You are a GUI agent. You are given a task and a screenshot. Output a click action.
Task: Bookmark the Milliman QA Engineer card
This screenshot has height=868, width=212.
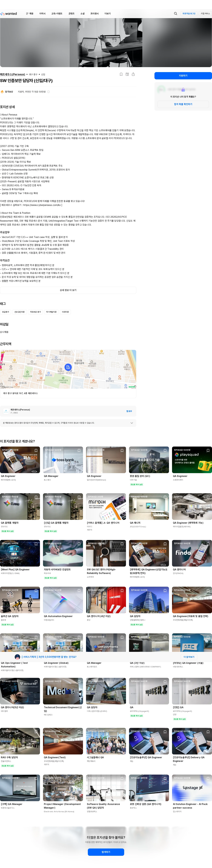point(122,450)
